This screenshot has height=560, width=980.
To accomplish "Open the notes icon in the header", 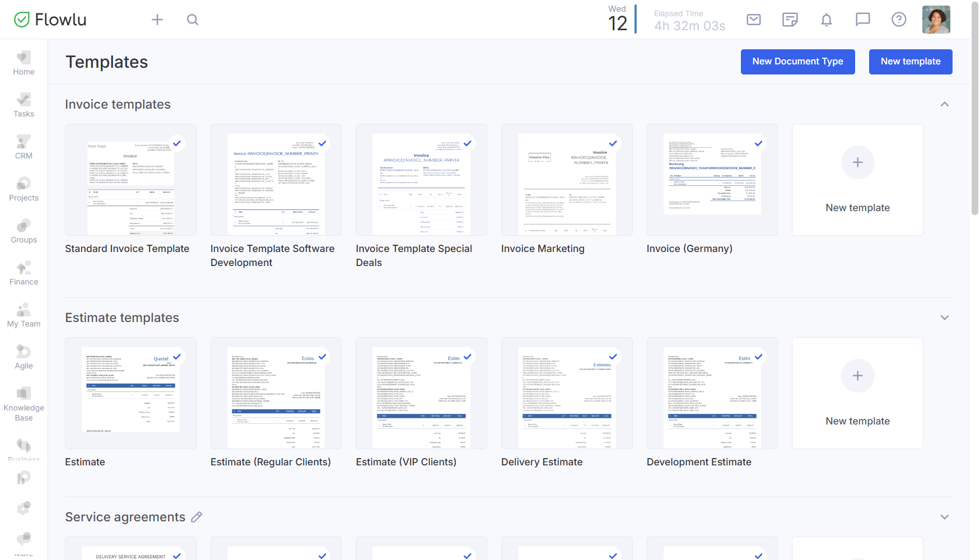I will pos(790,20).
